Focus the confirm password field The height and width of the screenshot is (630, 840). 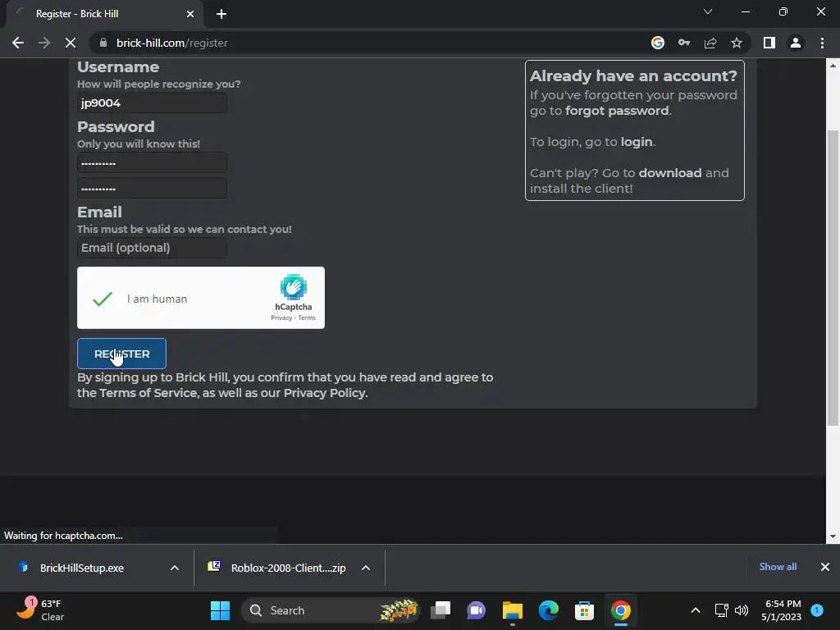[x=152, y=189]
